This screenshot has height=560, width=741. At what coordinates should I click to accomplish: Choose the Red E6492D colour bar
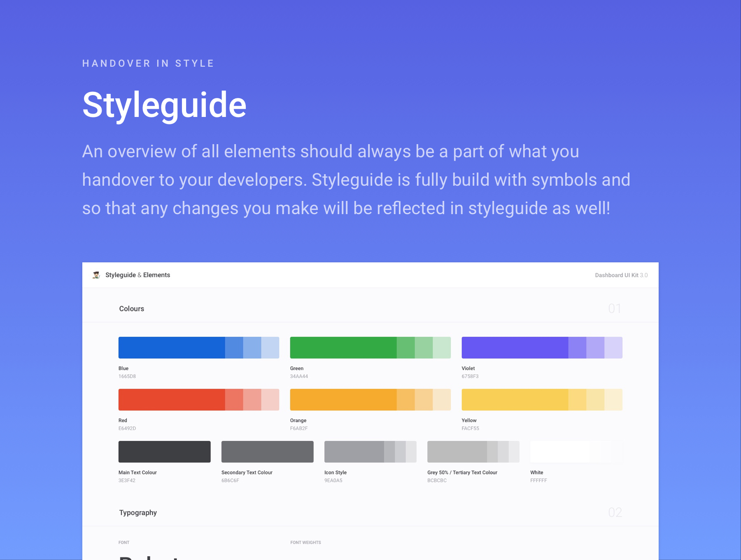point(172,399)
